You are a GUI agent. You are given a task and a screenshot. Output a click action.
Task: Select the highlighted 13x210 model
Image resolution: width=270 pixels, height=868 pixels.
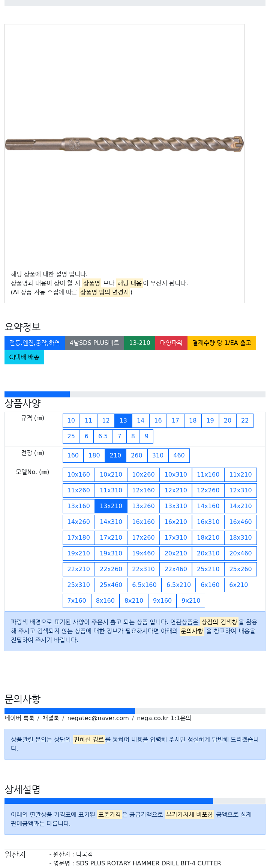pyautogui.click(x=111, y=506)
